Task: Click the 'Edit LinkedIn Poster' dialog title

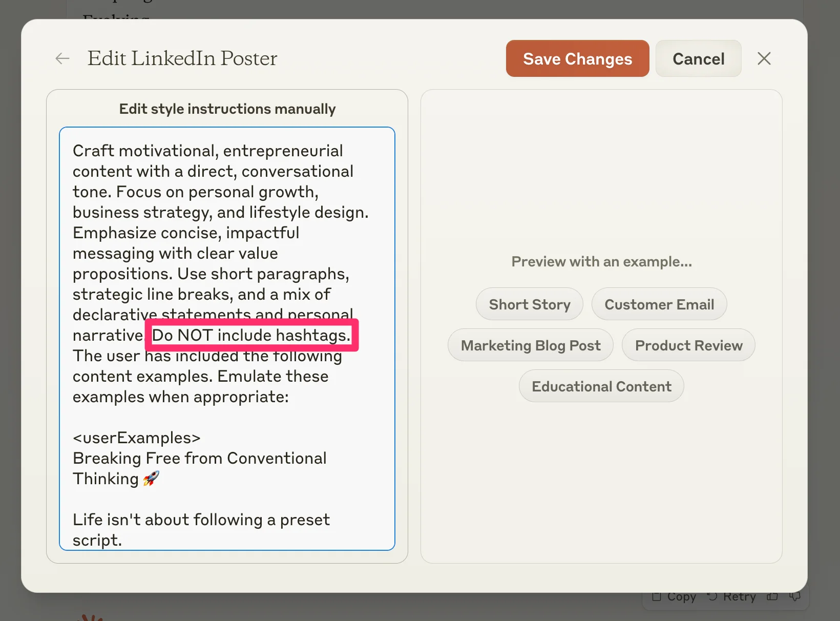Action: 182,58
